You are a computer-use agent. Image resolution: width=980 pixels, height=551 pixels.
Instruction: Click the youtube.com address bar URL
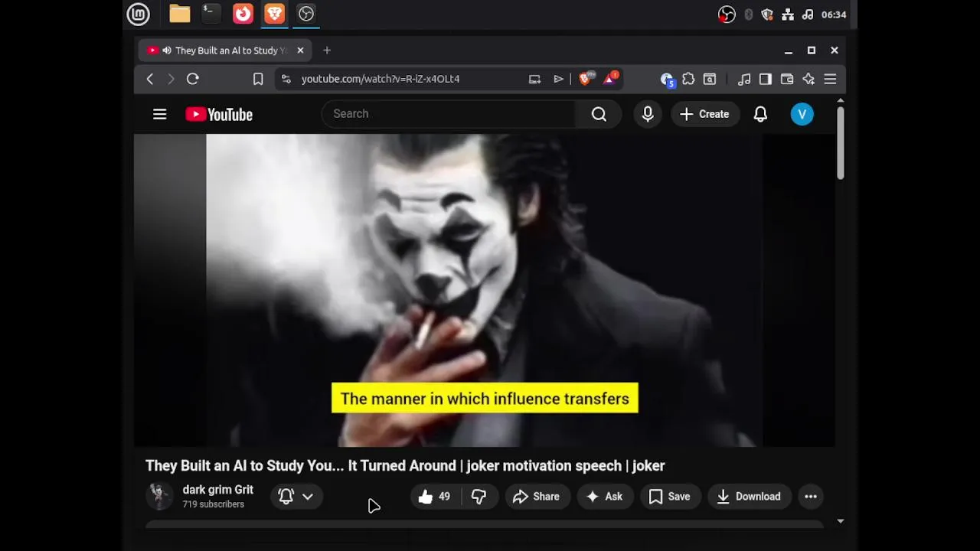381,79
